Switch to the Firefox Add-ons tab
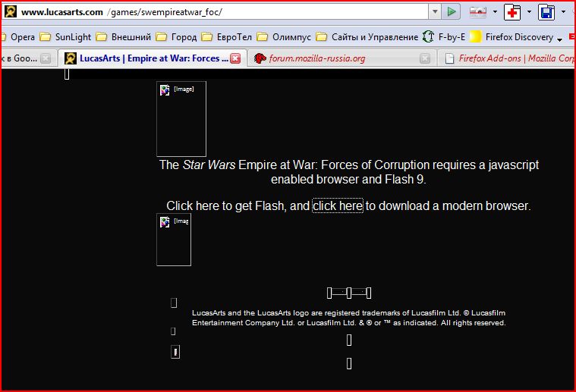The image size is (576, 392). [505, 58]
